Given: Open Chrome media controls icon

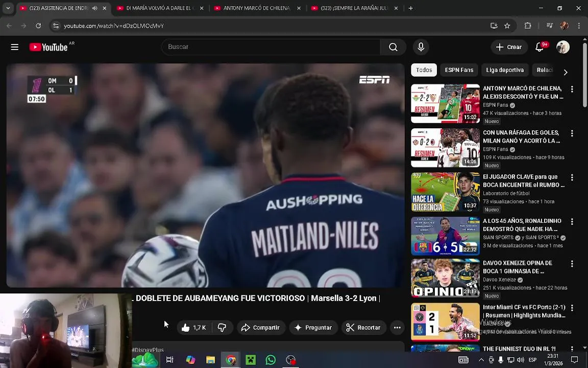Looking at the screenshot, I should [x=549, y=26].
